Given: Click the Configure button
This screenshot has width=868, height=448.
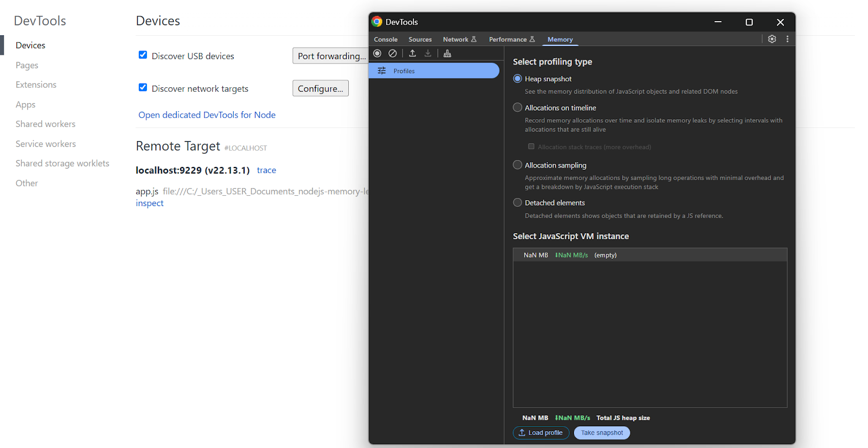Looking at the screenshot, I should coord(321,88).
